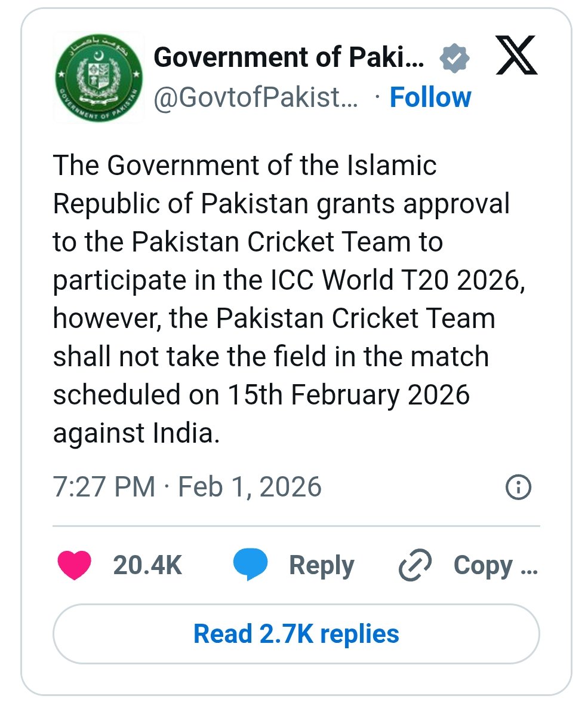Open Read 2.7K replies button

[296, 633]
